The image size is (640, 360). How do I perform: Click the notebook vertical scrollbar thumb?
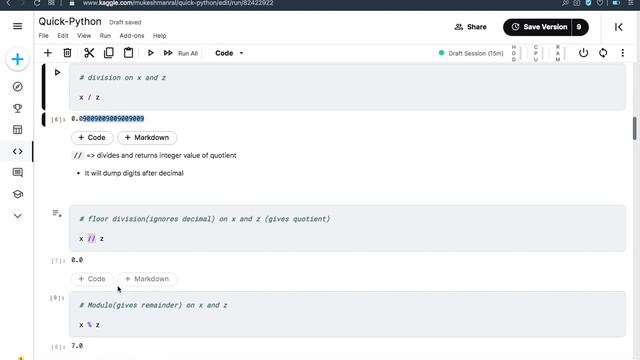(635, 128)
